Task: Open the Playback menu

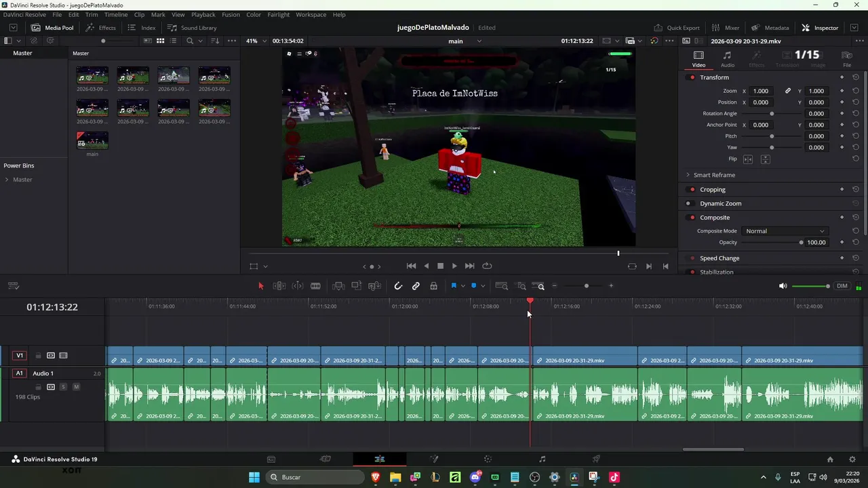Action: click(x=203, y=14)
